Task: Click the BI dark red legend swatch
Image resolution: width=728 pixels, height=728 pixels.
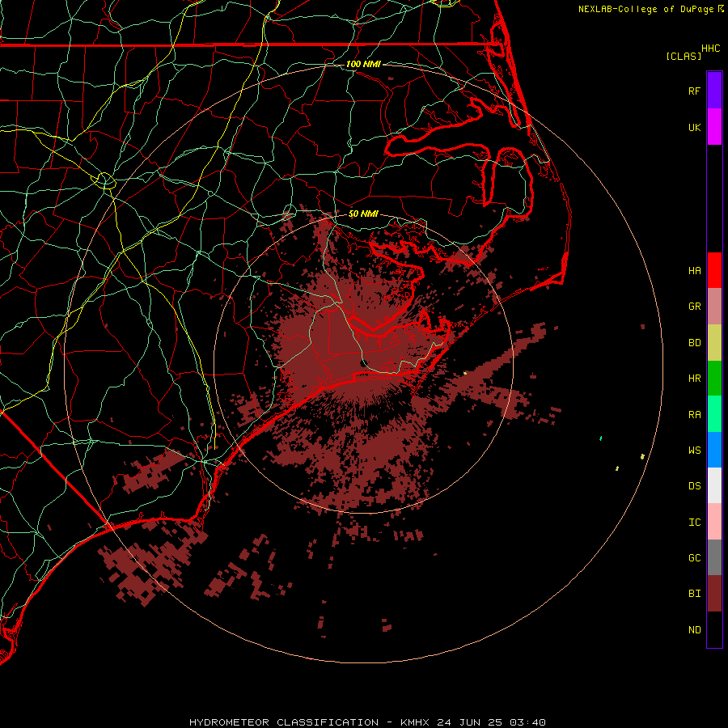Action: (x=714, y=594)
